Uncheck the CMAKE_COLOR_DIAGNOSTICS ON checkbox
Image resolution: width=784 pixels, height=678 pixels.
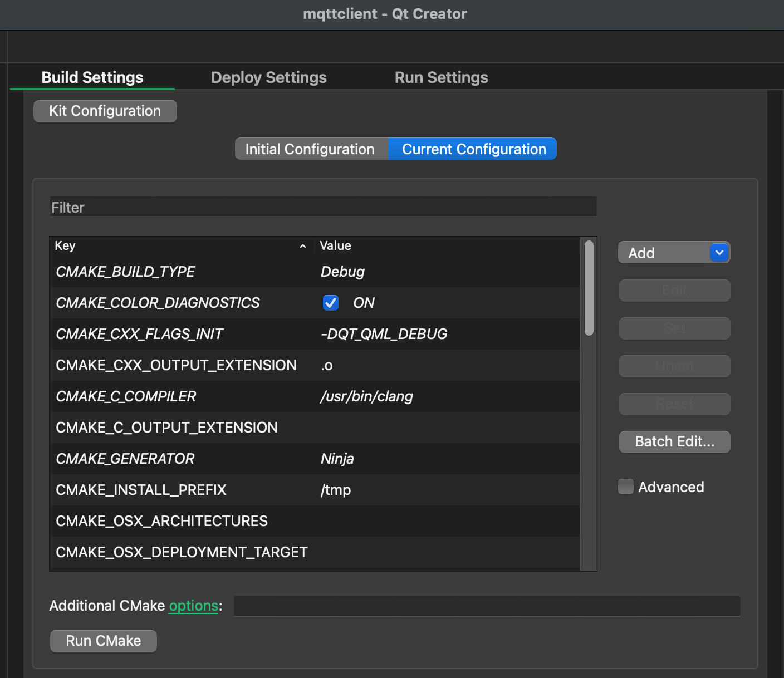[x=331, y=303]
